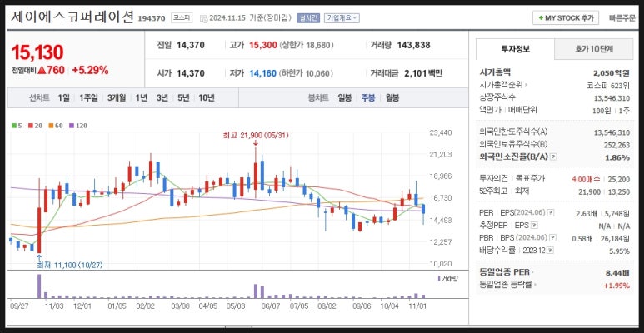644x333 pixels.
Task: Open help icon beside PBR BPS(2024.06)
Action: pyautogui.click(x=553, y=238)
